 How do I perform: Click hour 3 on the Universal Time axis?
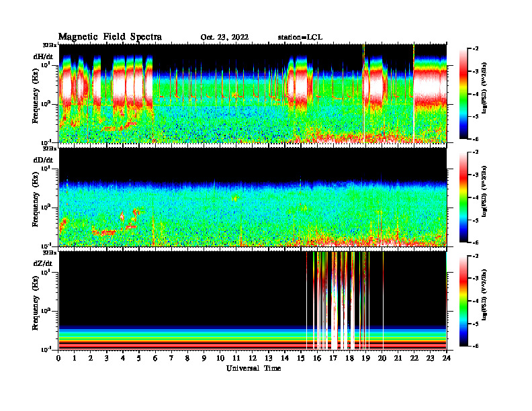(107, 358)
